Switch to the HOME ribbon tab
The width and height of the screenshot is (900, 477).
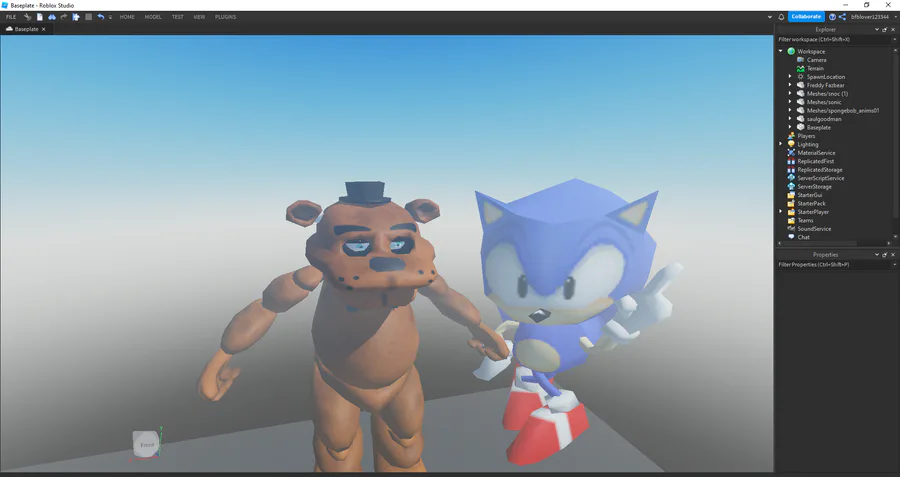pos(127,17)
